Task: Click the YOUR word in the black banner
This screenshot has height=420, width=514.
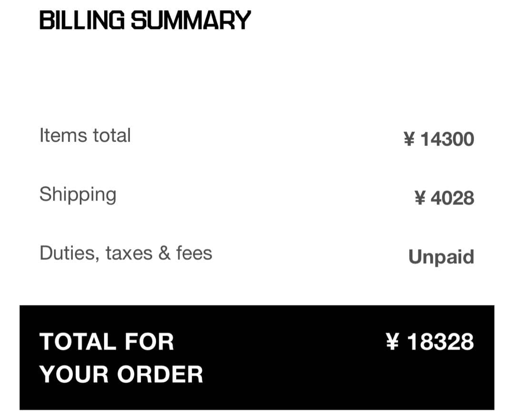Action: (x=74, y=374)
